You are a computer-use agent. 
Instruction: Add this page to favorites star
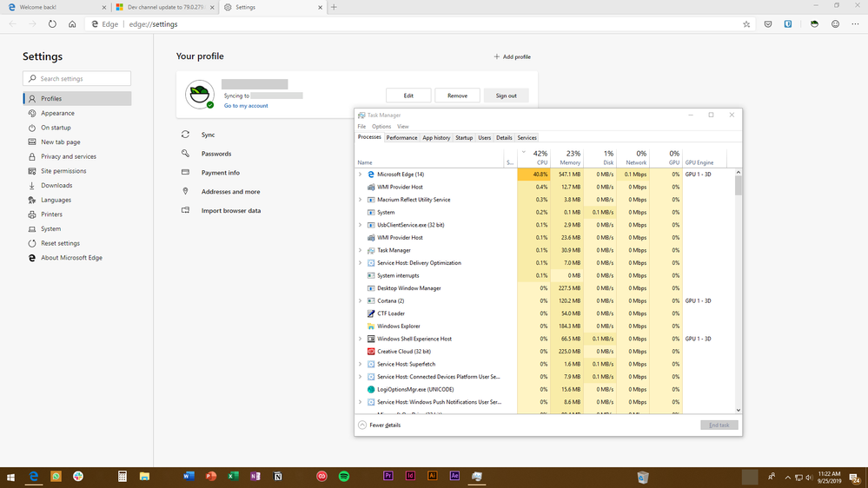point(746,23)
